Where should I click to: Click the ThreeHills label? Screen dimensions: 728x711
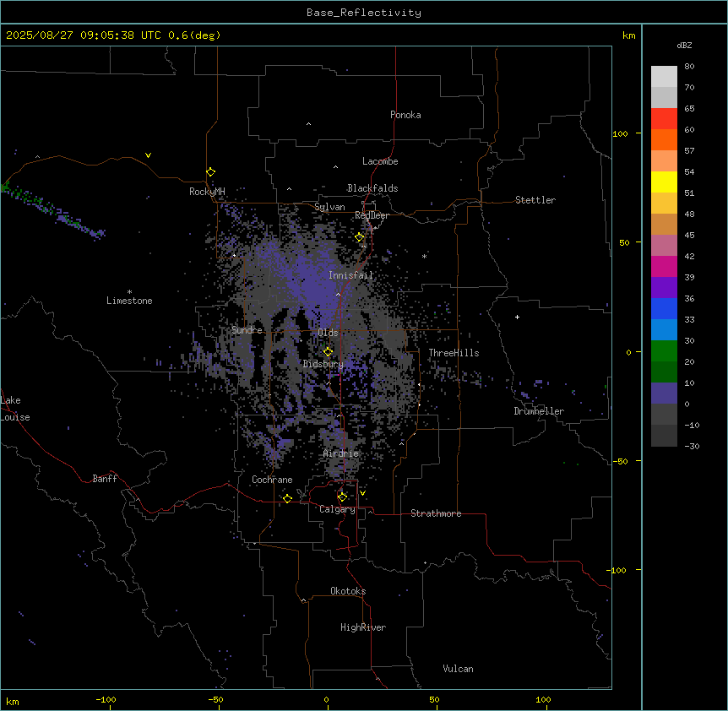point(454,353)
